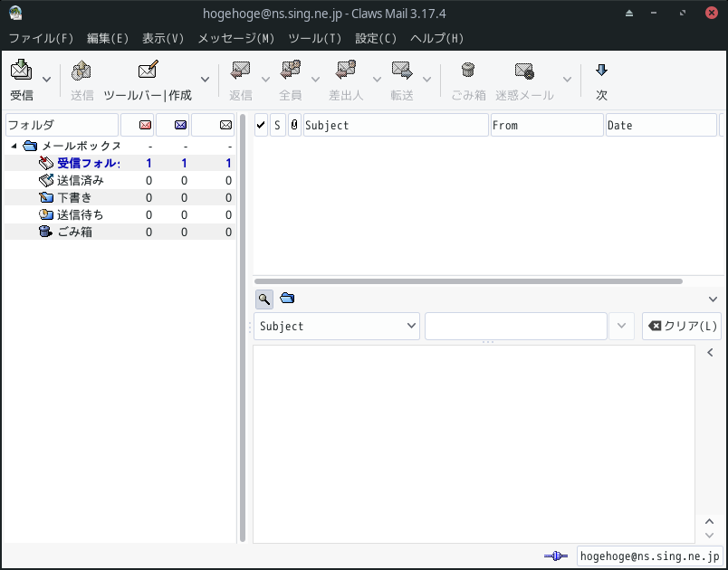
Task: Open the 表示(V) menu
Action: [163, 39]
